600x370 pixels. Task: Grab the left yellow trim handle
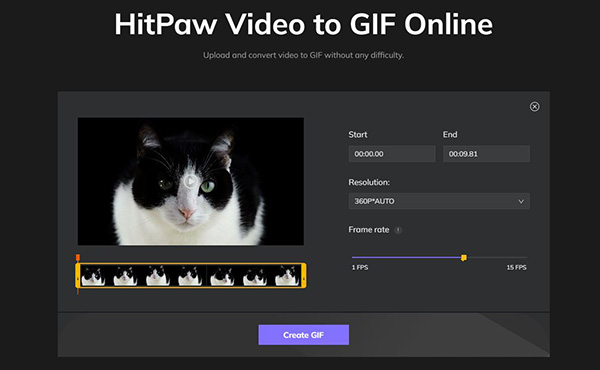[78, 275]
